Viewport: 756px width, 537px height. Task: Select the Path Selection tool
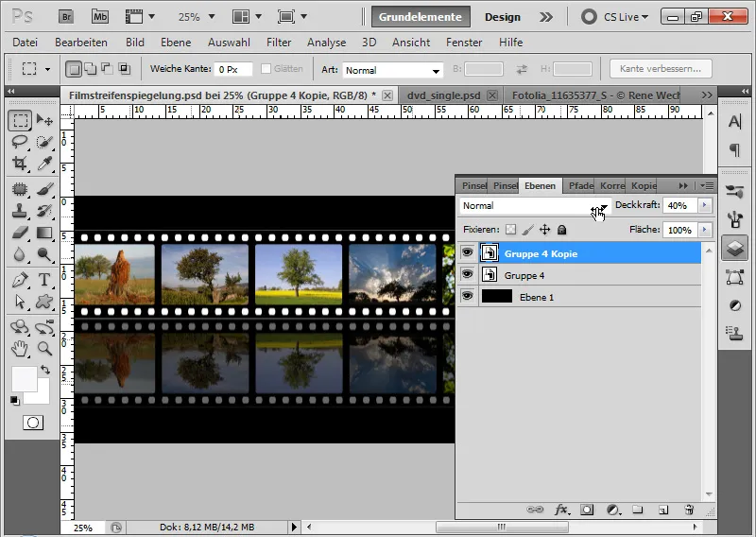point(20,302)
